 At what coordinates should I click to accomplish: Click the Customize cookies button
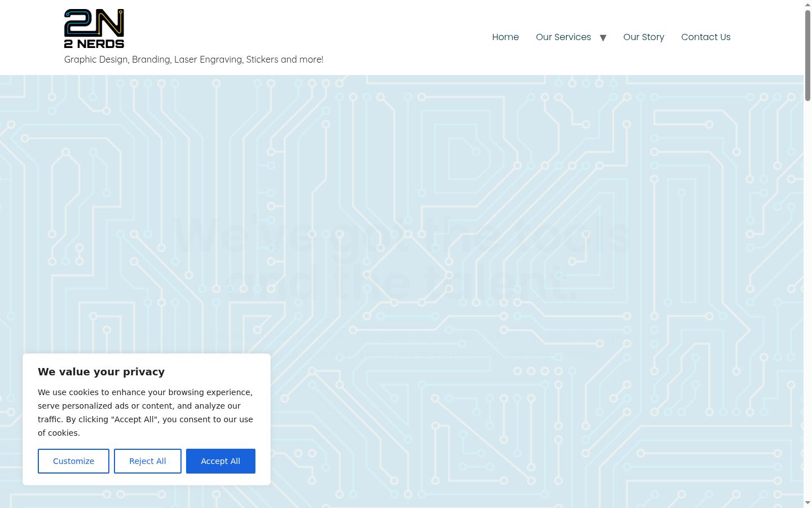[73, 461]
